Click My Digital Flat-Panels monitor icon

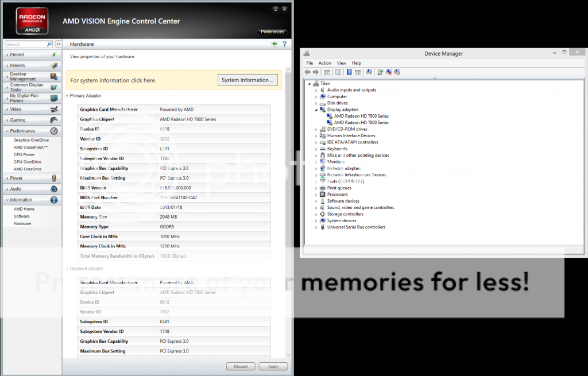pyautogui.click(x=55, y=98)
